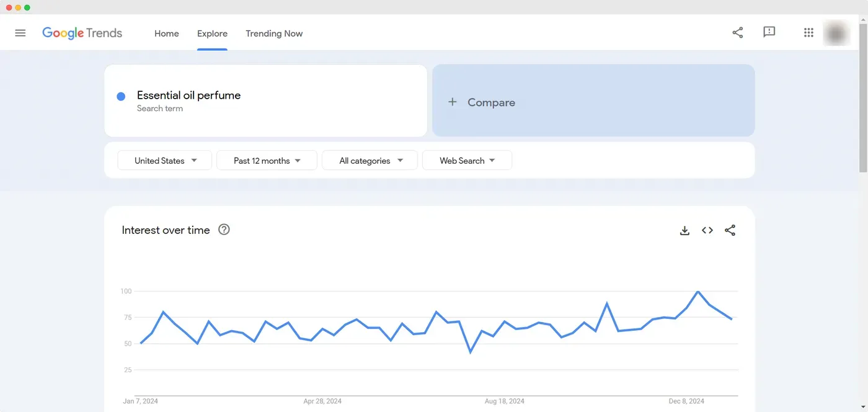Click the Dec 8, 2024 axis label

click(x=686, y=401)
